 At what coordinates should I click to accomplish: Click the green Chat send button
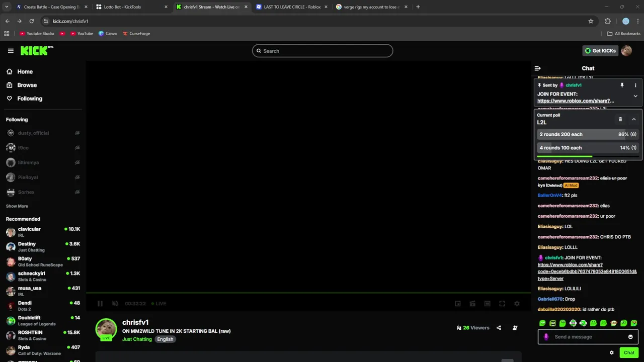point(629,353)
